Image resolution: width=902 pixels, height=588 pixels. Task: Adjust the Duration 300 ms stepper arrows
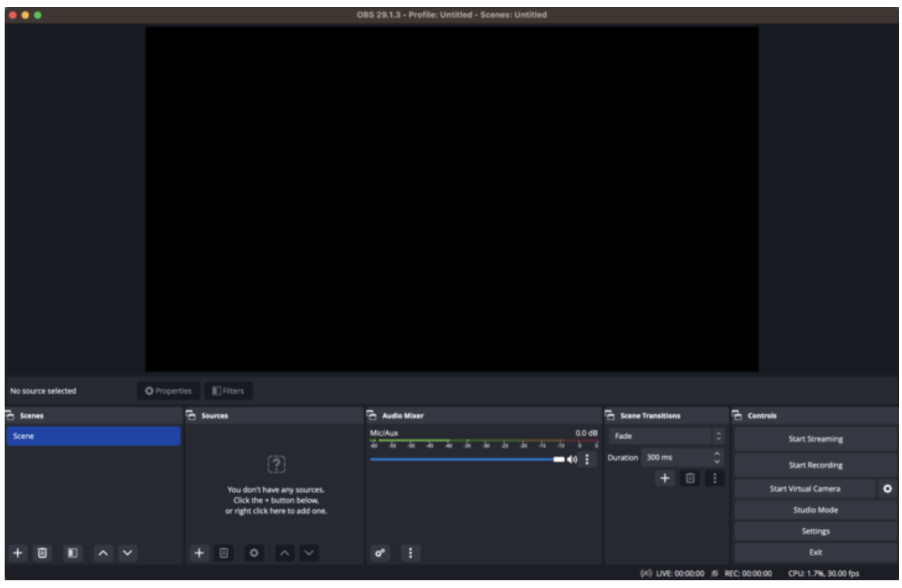(x=716, y=457)
